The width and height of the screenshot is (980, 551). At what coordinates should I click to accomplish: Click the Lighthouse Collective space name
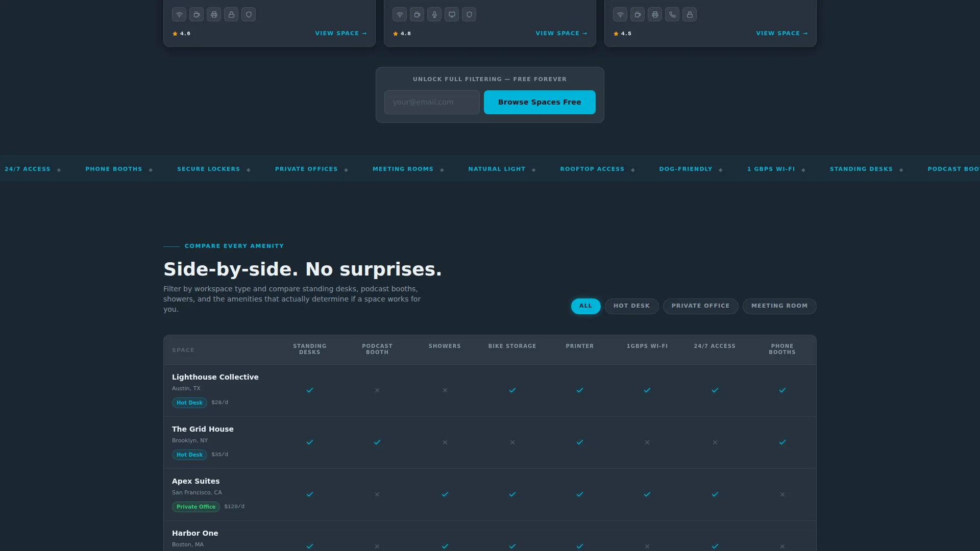215,377
